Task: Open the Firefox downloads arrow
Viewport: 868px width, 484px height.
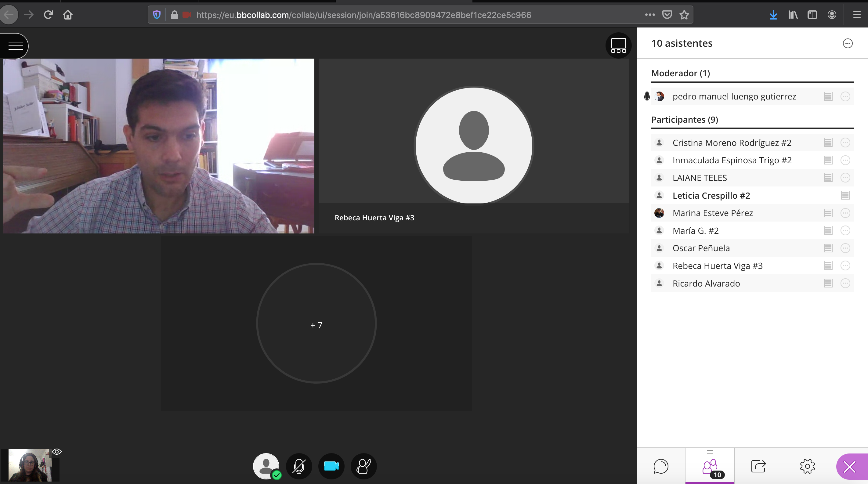Action: pyautogui.click(x=773, y=15)
